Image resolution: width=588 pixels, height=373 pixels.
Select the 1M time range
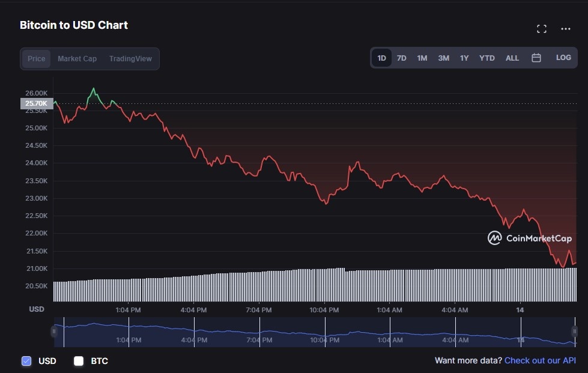pos(422,58)
